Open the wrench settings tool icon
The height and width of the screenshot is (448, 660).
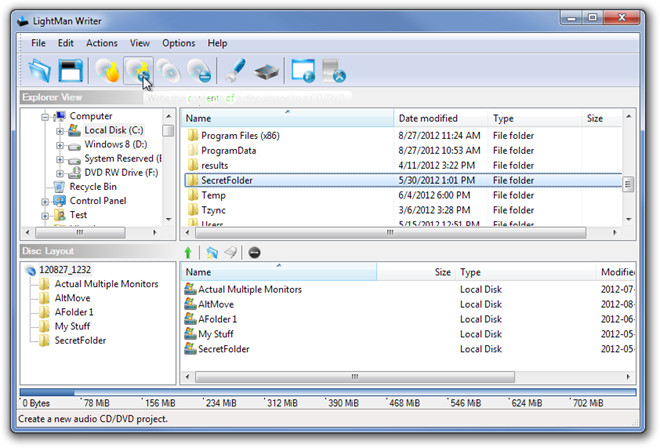point(235,71)
